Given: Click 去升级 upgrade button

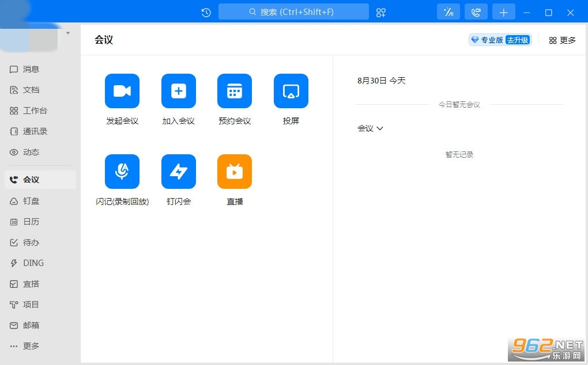Looking at the screenshot, I should [518, 40].
